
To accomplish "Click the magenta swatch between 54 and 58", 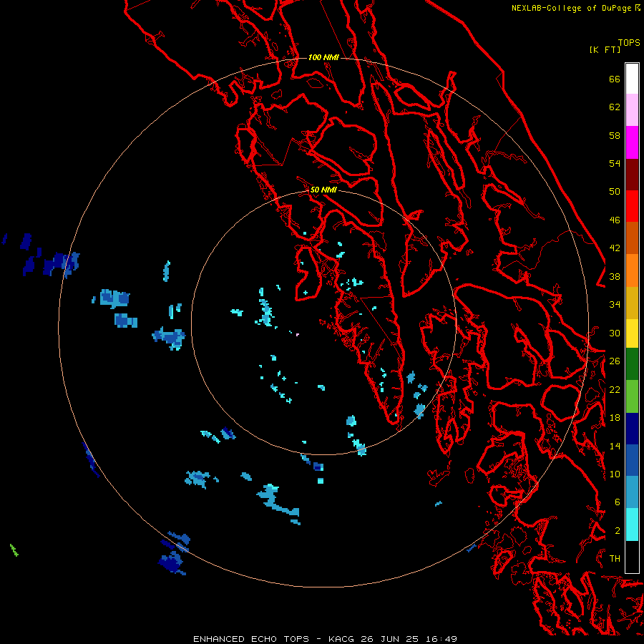I will point(632,142).
